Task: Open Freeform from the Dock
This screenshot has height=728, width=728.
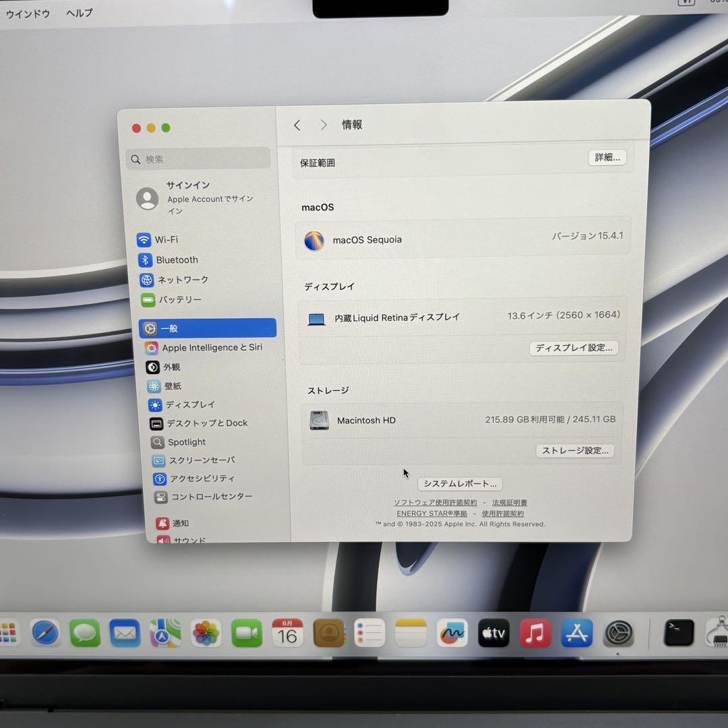Action: point(452,633)
